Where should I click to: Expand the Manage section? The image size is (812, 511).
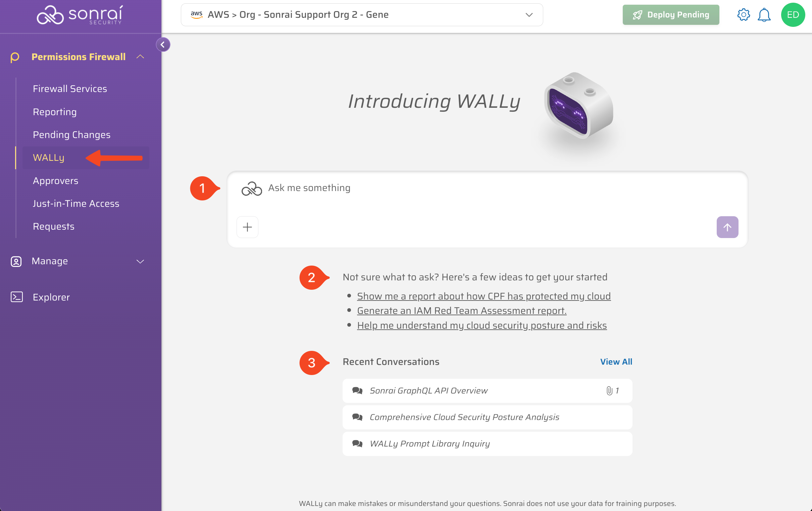point(140,261)
